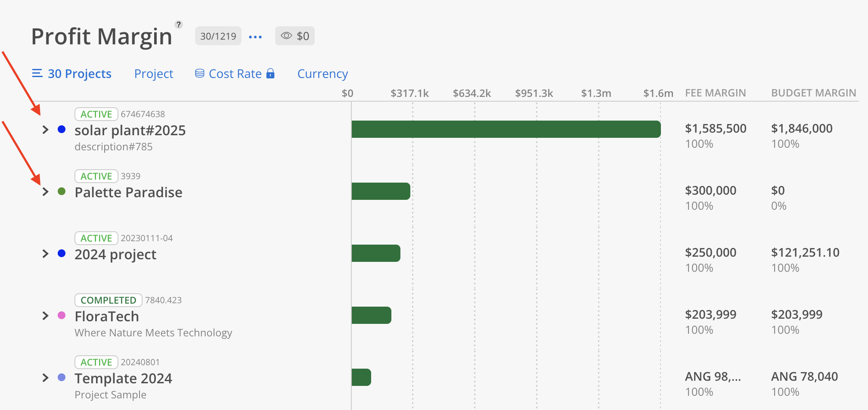The height and width of the screenshot is (410, 868).
Task: Click the 30/1219 project count badge
Action: click(x=218, y=36)
